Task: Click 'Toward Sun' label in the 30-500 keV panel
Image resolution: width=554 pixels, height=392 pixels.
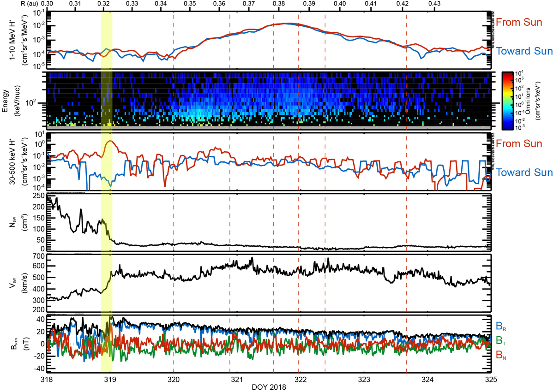Action: tap(524, 173)
